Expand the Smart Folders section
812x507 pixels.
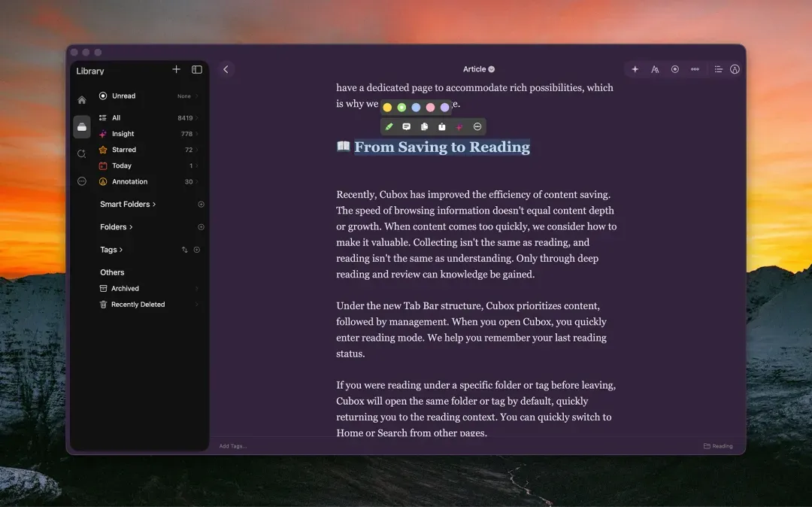128,204
